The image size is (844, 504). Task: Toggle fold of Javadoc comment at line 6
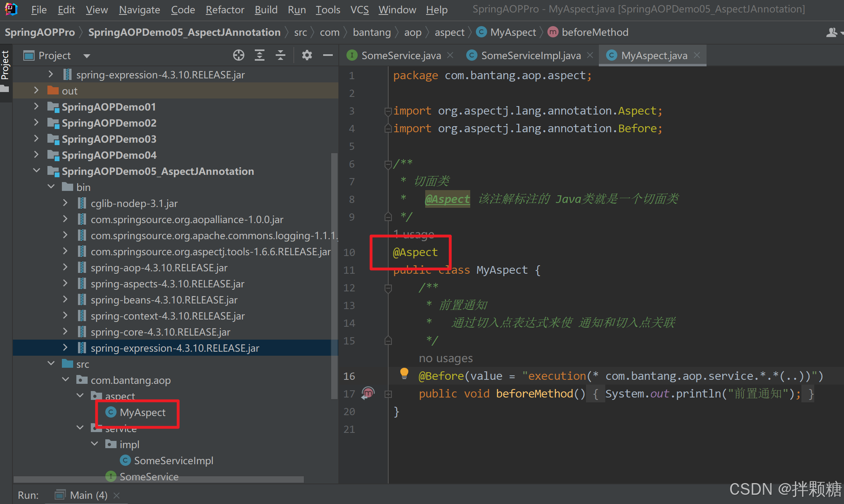388,164
